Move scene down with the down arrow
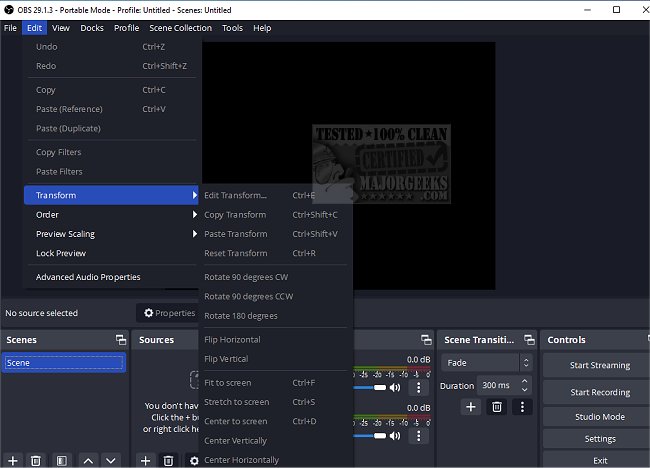This screenshot has width=650, height=468. (x=111, y=461)
